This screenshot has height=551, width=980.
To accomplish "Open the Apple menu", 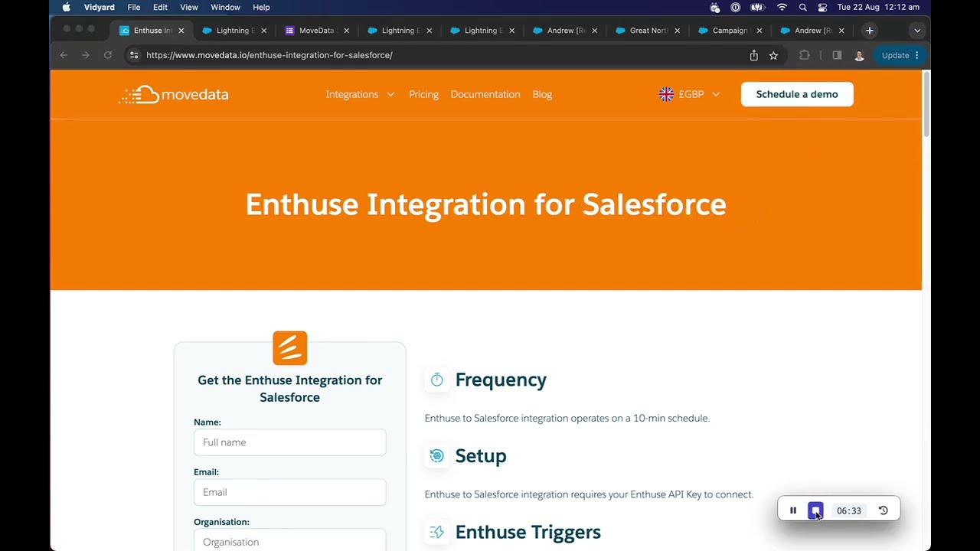I will point(66,7).
